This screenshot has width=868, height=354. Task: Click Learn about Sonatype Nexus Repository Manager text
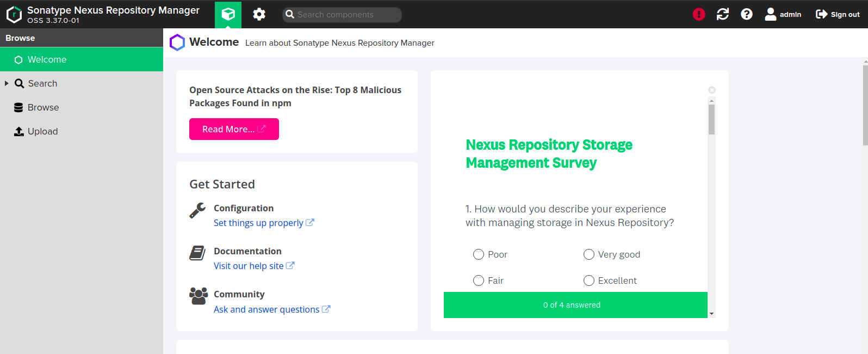tap(340, 43)
